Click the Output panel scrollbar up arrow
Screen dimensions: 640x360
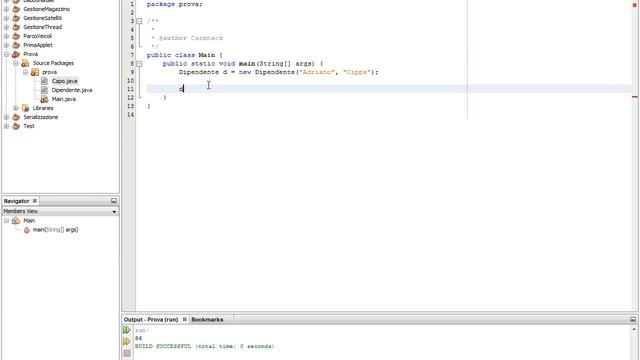click(634, 329)
